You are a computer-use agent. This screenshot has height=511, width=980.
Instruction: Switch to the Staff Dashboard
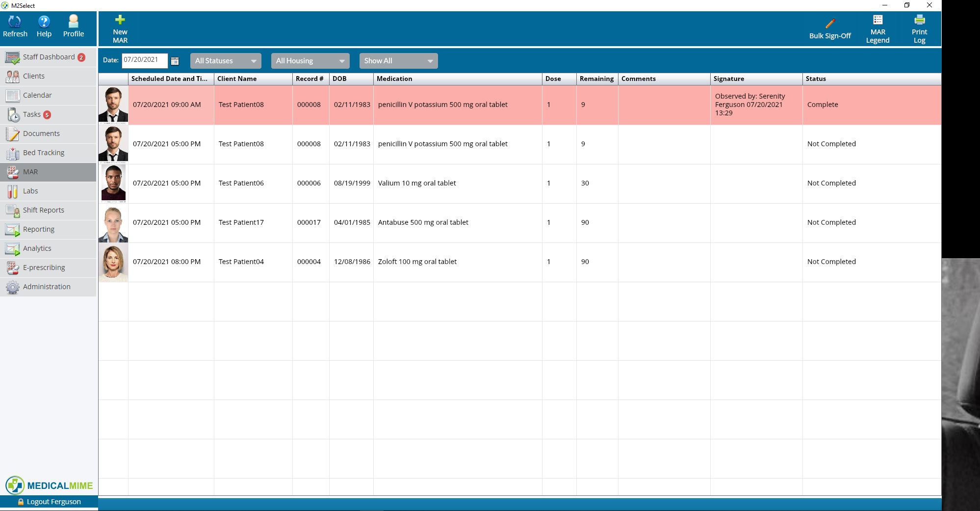[49, 56]
